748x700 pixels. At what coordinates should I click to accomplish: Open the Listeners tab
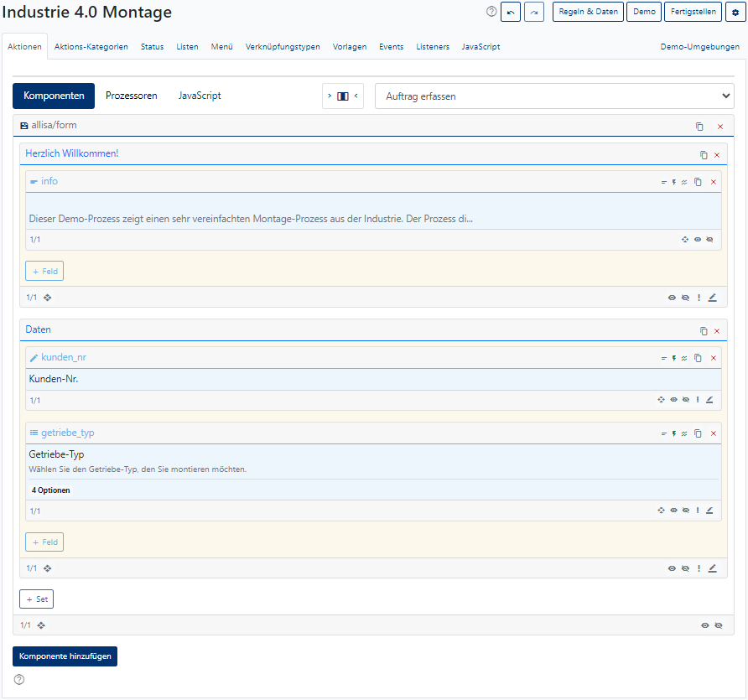tap(433, 47)
